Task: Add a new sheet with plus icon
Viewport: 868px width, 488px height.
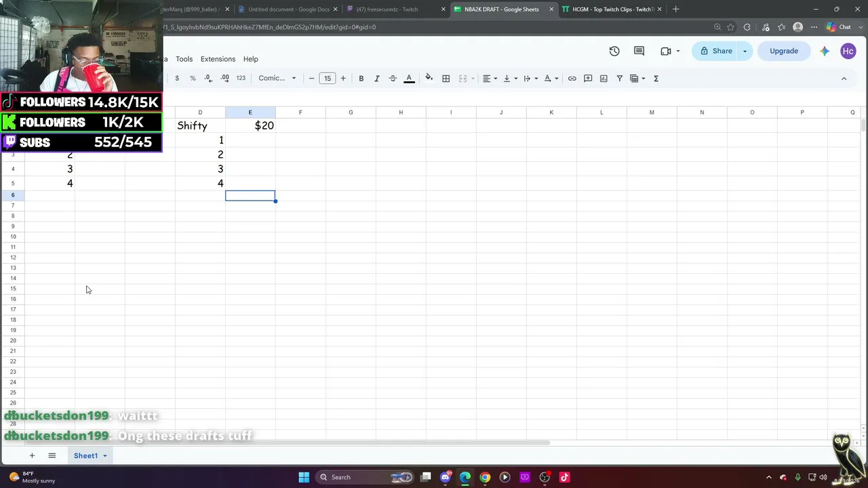Action: point(32,455)
